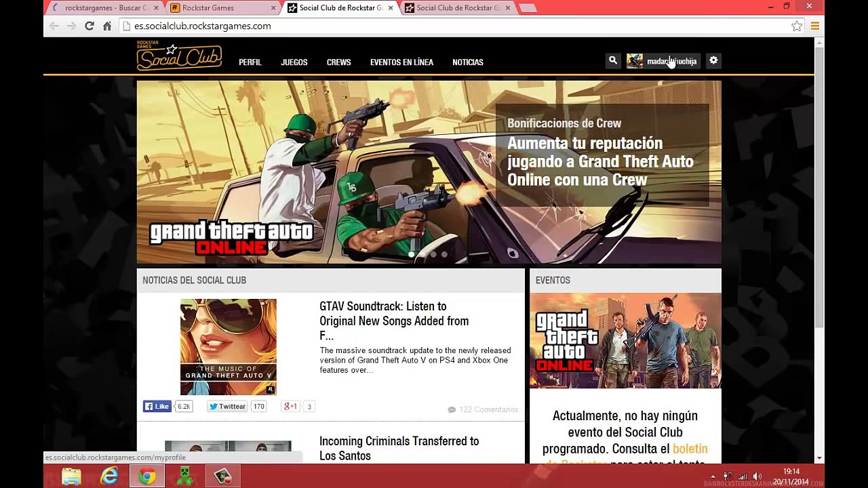
Task: Click the Google plus count 3
Action: pos(309,407)
